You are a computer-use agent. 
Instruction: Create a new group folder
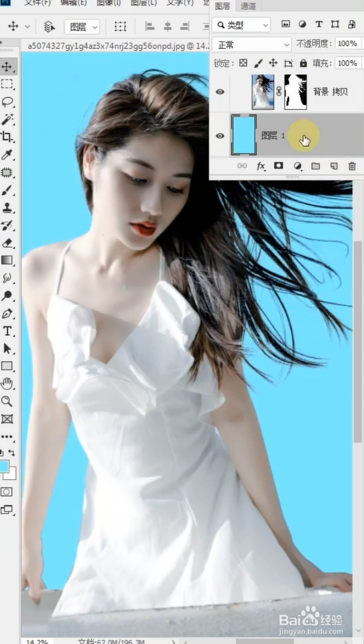[315, 166]
